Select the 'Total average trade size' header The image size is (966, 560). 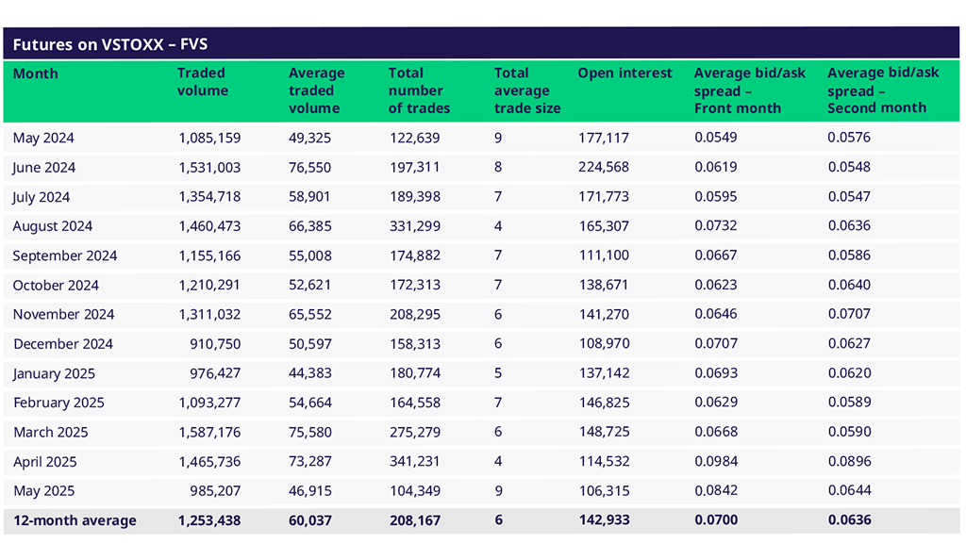pyautogui.click(x=526, y=91)
